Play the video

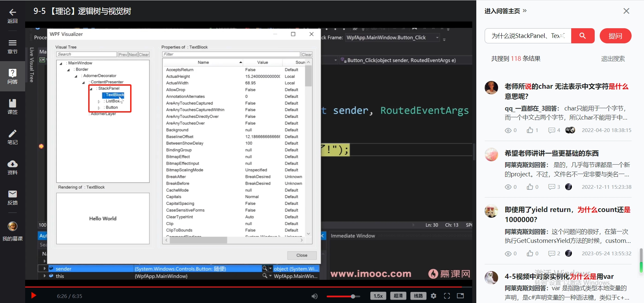[34, 296]
